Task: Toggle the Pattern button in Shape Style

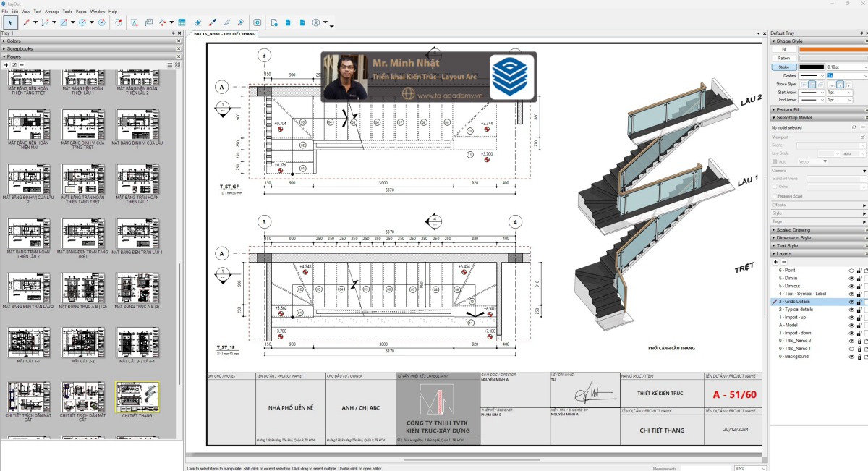Action: (x=784, y=58)
